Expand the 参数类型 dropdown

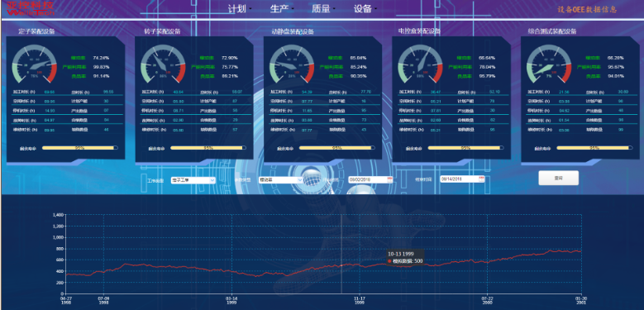[281, 180]
